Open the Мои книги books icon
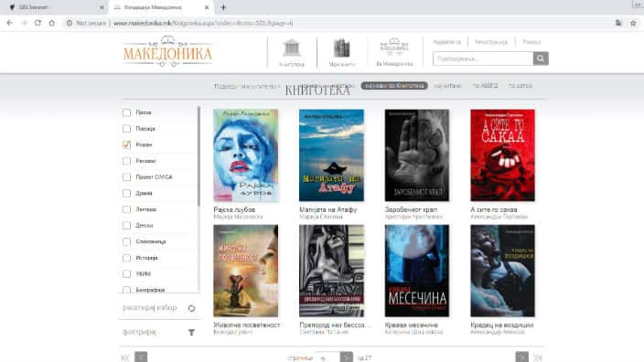 click(341, 48)
